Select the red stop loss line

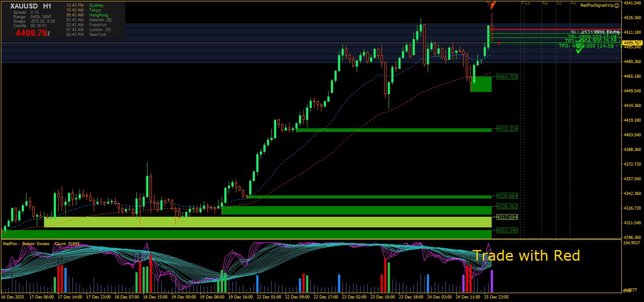click(x=555, y=29)
